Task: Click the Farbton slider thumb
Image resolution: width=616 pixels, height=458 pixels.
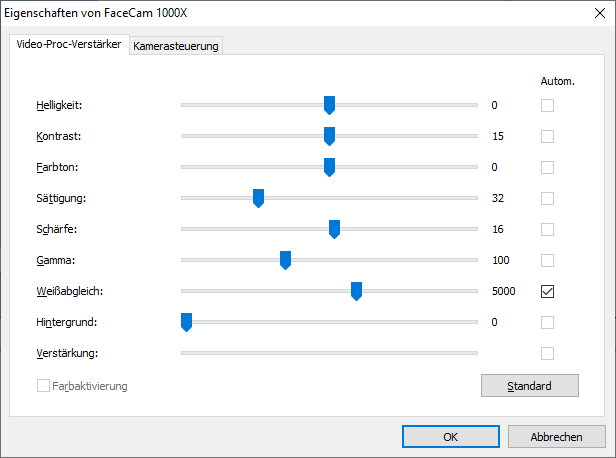Action: click(329, 167)
